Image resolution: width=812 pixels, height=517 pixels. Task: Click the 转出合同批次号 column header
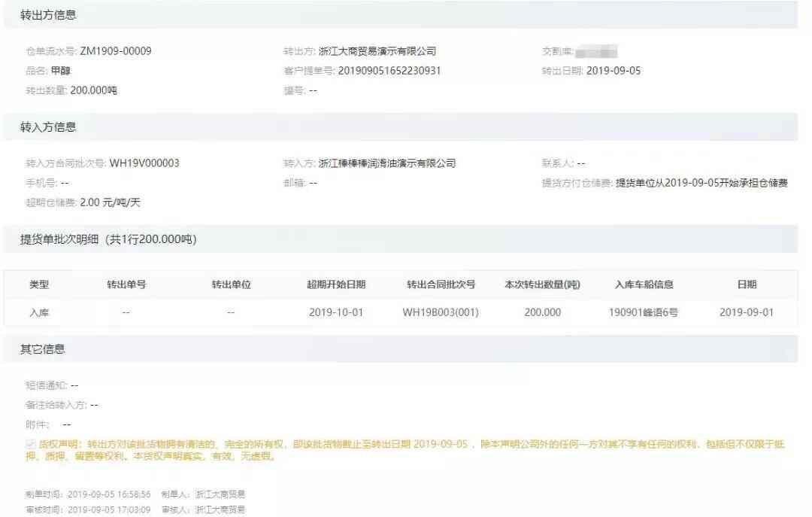click(x=441, y=284)
